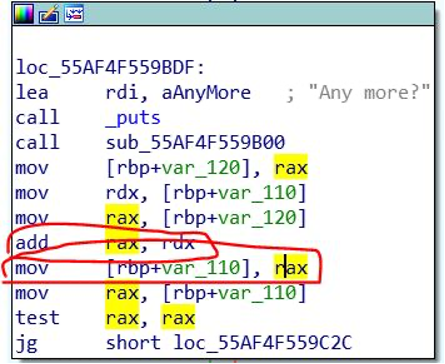445x364 pixels.
Task: Click the aAnyMore string reference
Action: [x=206, y=93]
